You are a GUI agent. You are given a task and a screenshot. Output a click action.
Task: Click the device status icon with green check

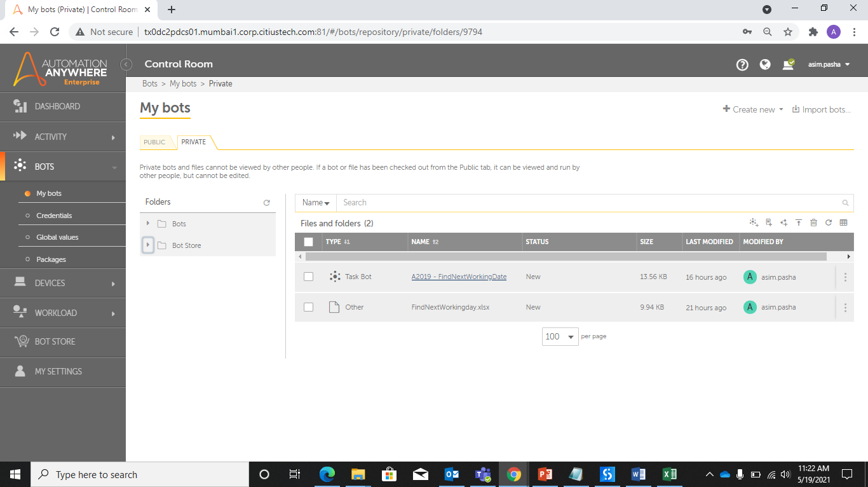(789, 64)
